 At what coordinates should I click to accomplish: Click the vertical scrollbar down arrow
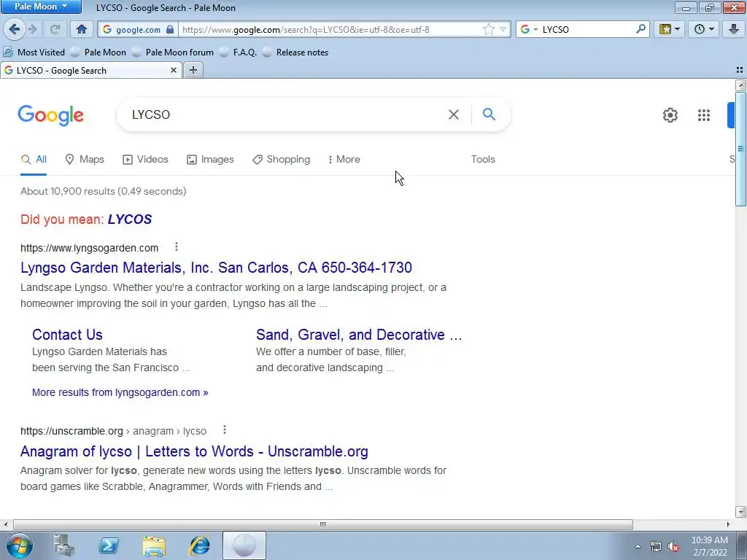point(741,512)
